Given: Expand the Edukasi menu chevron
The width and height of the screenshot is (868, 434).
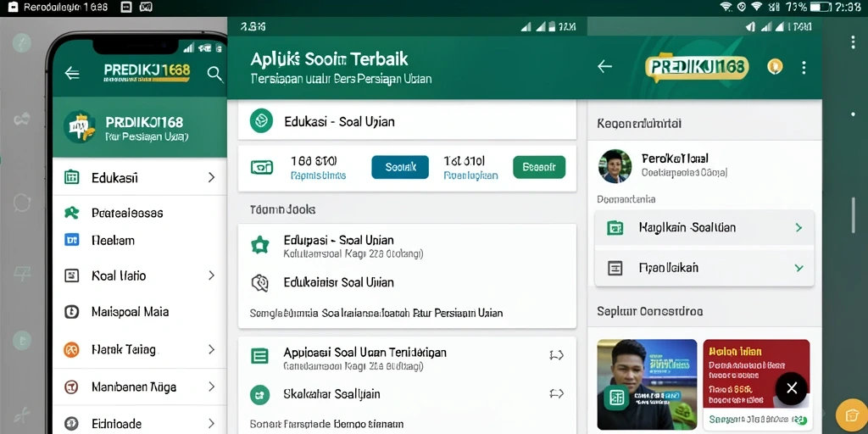Looking at the screenshot, I should (211, 177).
